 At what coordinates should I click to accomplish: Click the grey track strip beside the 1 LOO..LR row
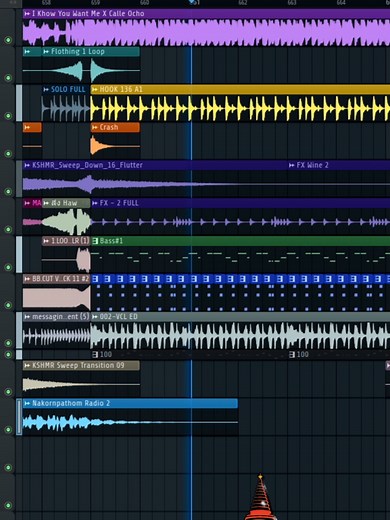(19, 255)
